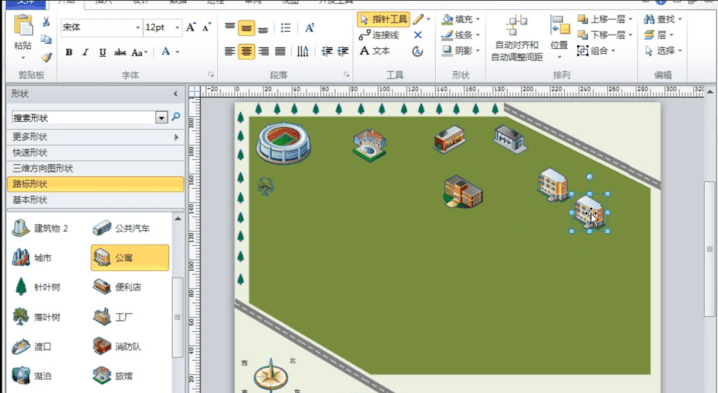The width and height of the screenshot is (718, 393).
Task: Click the 消防队 fire station shape
Action: click(117, 346)
